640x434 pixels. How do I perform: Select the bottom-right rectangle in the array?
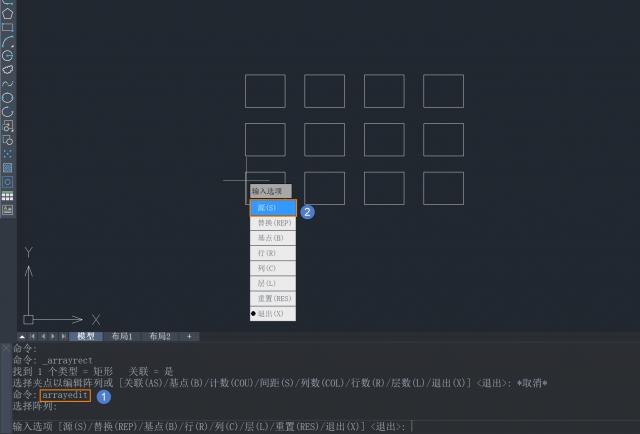(443, 188)
